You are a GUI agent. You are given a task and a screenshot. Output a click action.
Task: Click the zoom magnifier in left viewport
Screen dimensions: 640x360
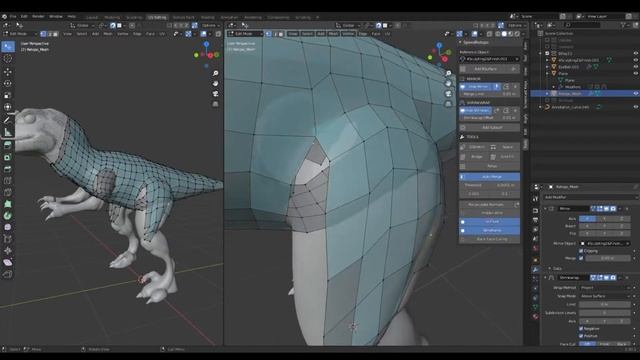[x=216, y=73]
